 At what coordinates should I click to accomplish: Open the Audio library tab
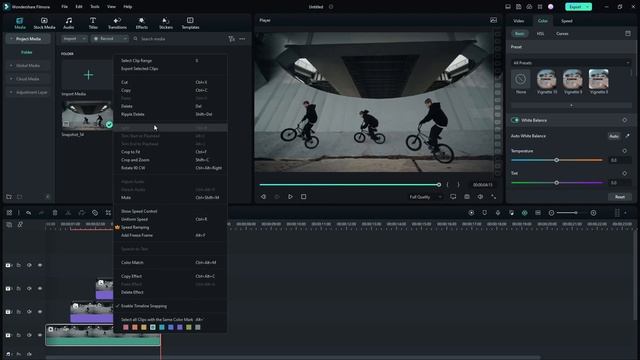click(69, 23)
